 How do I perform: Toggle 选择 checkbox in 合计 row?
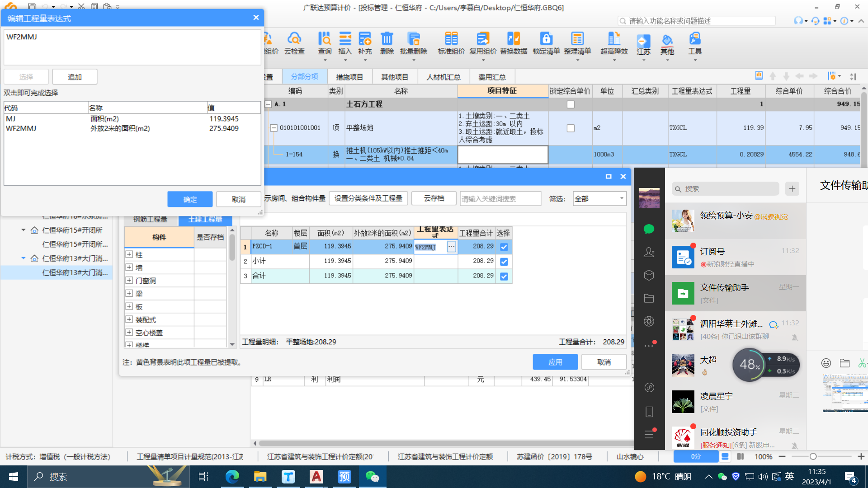point(504,276)
